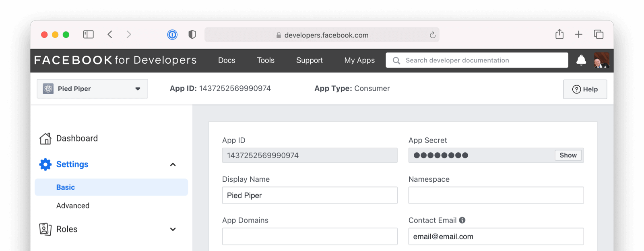Open the 1Password extension icon

click(172, 35)
